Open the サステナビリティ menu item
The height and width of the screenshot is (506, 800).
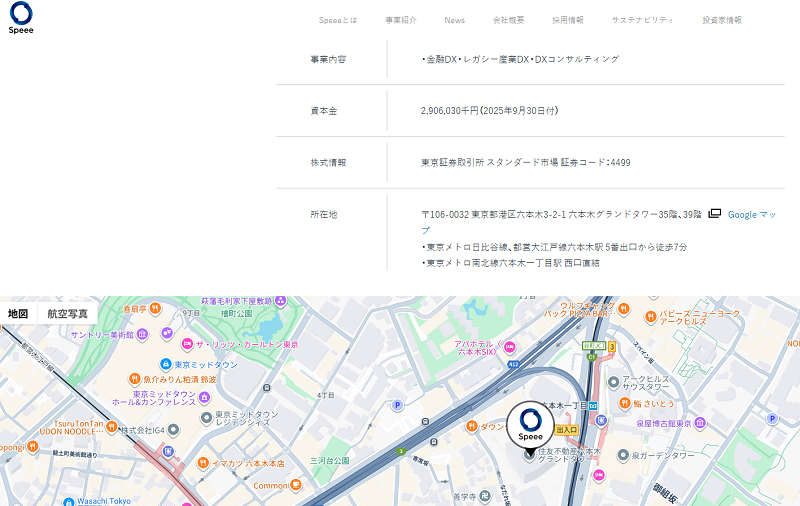(643, 20)
